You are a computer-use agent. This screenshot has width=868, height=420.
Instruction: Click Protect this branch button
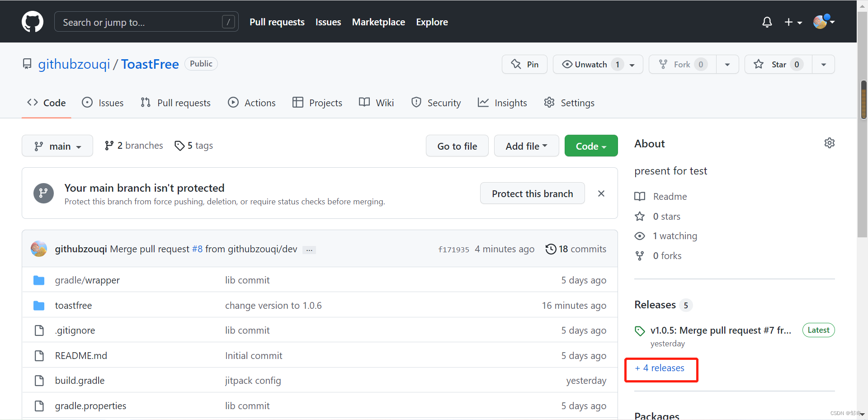coord(532,193)
